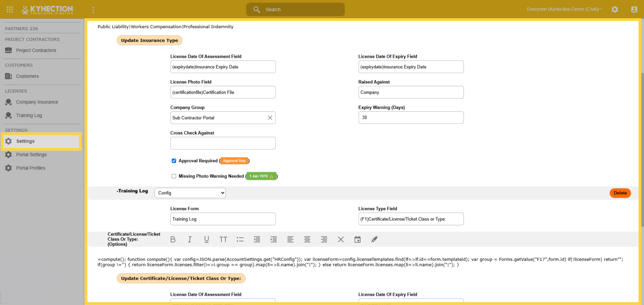Viewport: 644px width, 305px height.
Task: Toggle bold formatting in options editor
Action: click(173, 239)
